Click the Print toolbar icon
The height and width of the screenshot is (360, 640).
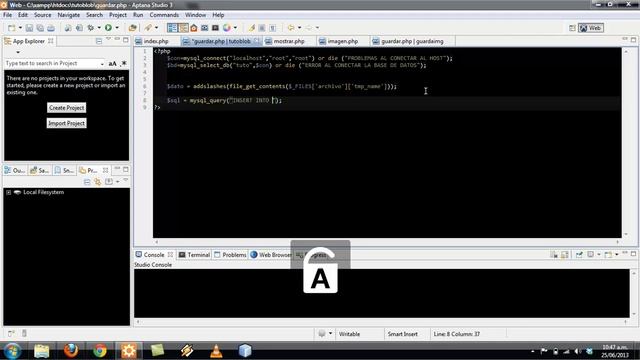pos(51,28)
